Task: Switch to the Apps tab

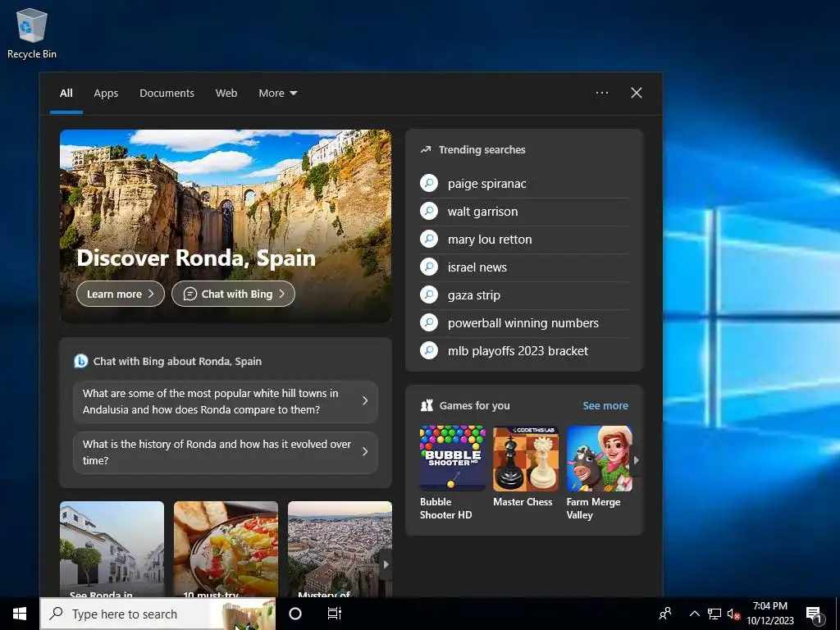Action: (106, 94)
